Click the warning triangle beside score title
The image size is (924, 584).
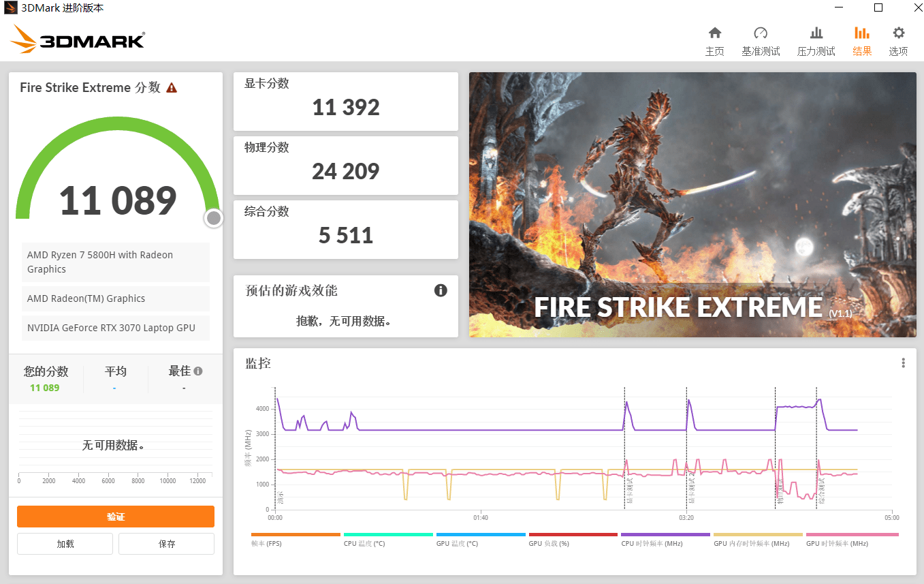pyautogui.click(x=172, y=88)
